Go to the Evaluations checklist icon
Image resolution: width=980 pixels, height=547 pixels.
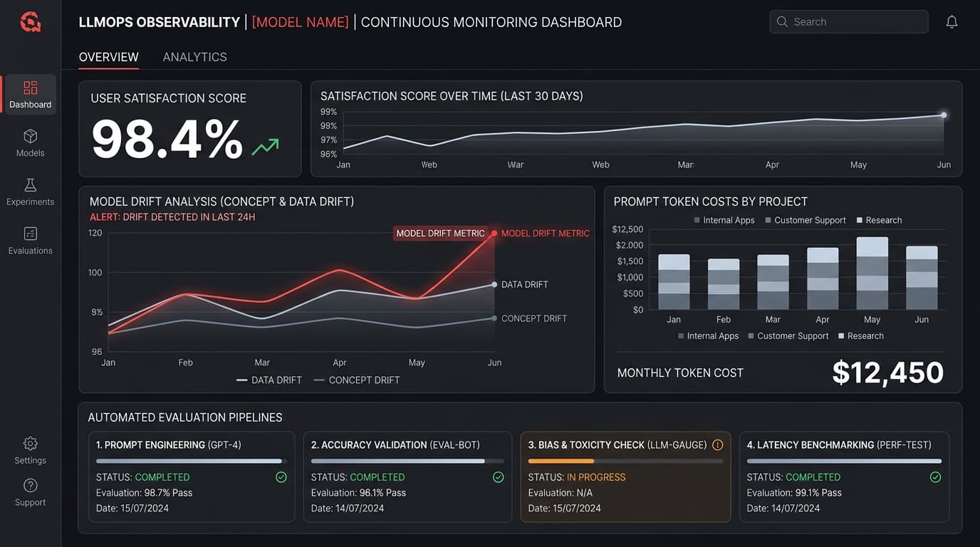tap(31, 234)
